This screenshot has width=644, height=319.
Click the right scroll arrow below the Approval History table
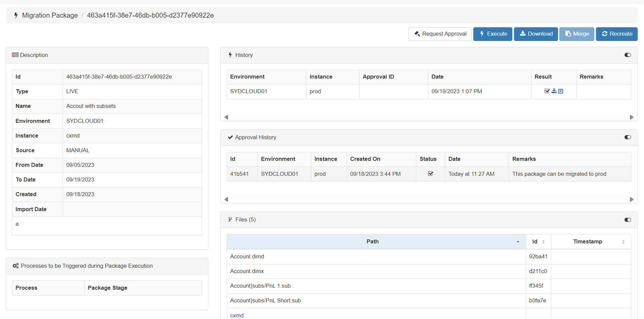pos(632,199)
